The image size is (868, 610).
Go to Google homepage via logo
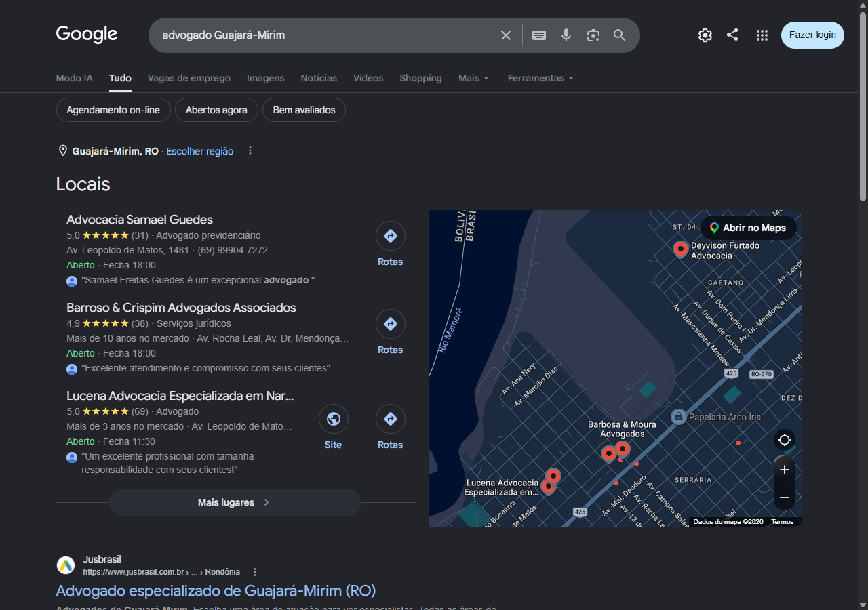(x=87, y=34)
